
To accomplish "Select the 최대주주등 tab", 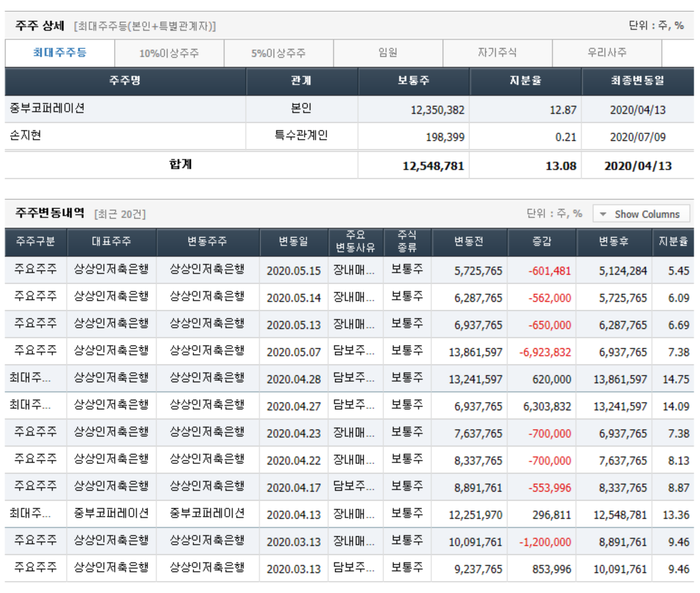I will (60, 53).
